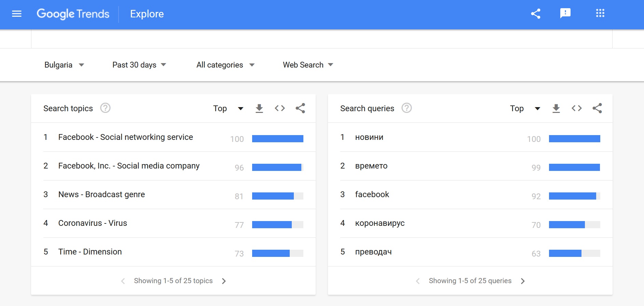Share the Search queries card
The width and height of the screenshot is (644, 306).
[x=597, y=108]
